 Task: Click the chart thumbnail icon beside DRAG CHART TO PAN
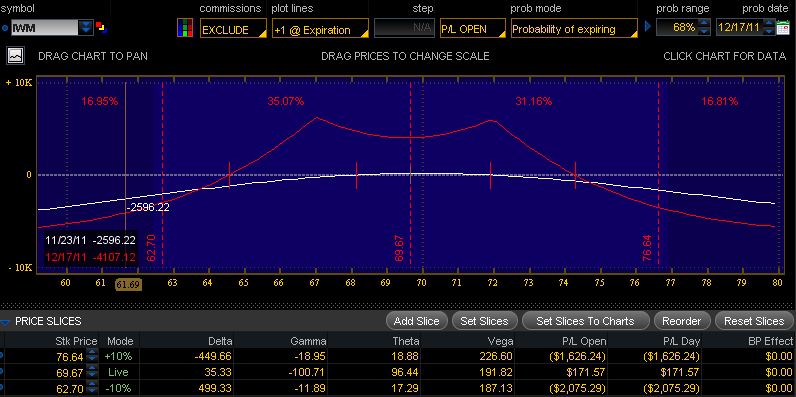[x=16, y=55]
